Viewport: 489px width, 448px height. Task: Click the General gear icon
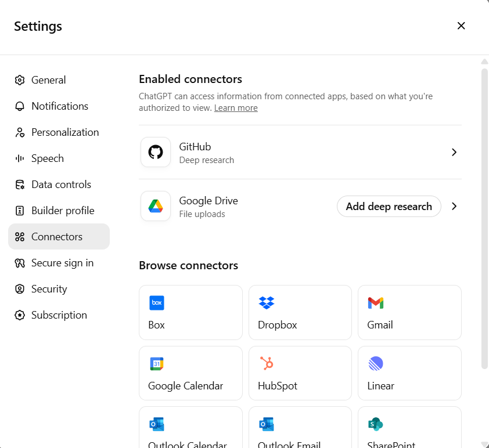tap(20, 80)
